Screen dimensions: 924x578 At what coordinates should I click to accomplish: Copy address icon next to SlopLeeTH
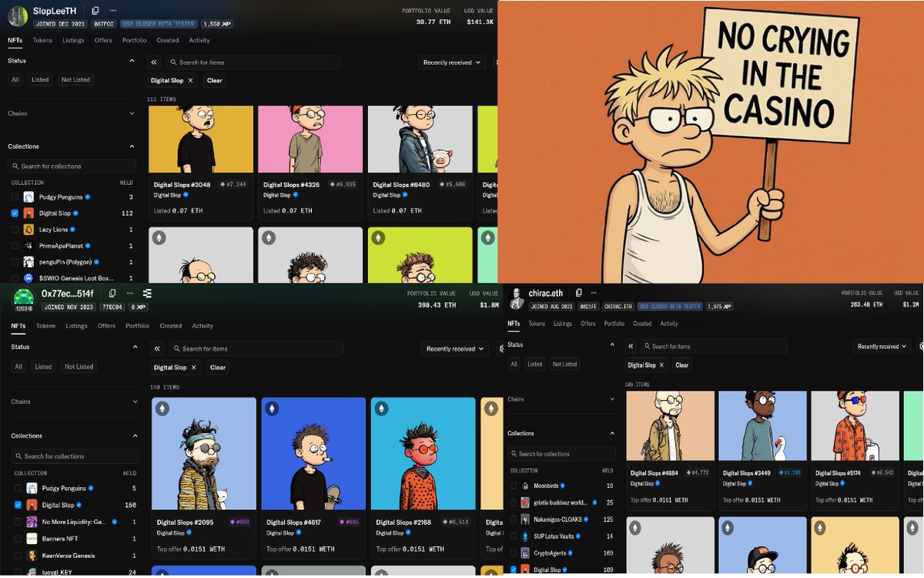click(x=95, y=11)
